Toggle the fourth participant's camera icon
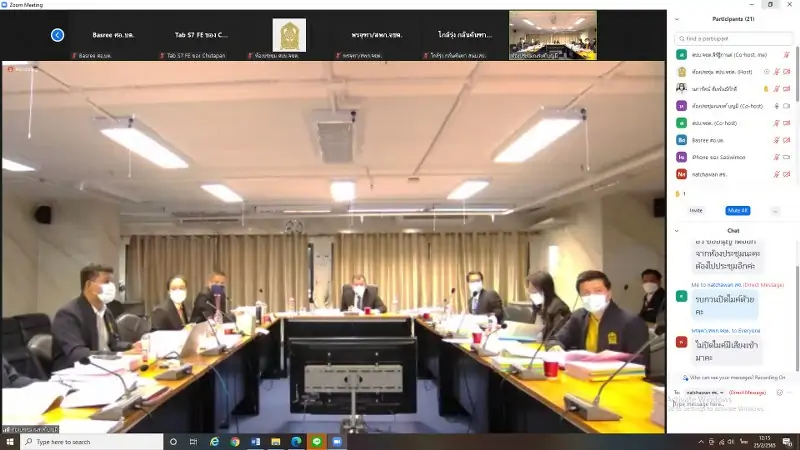The image size is (800, 450). pos(786,106)
